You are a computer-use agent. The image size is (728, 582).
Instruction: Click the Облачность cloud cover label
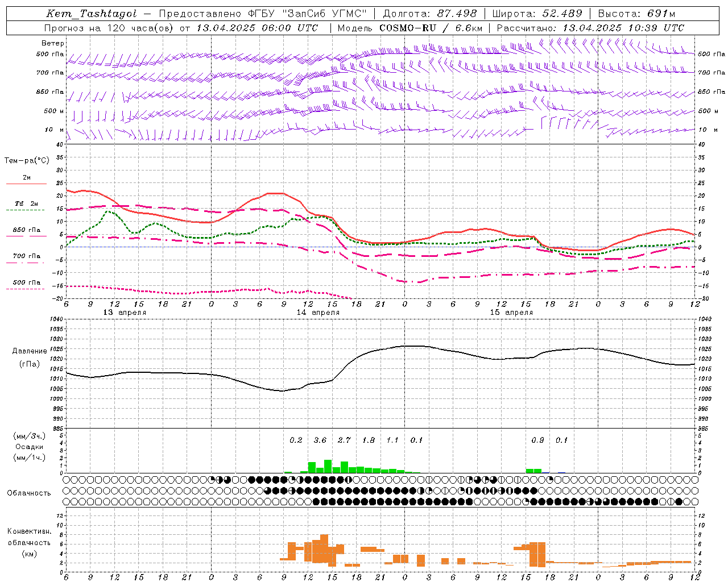[x=29, y=493]
